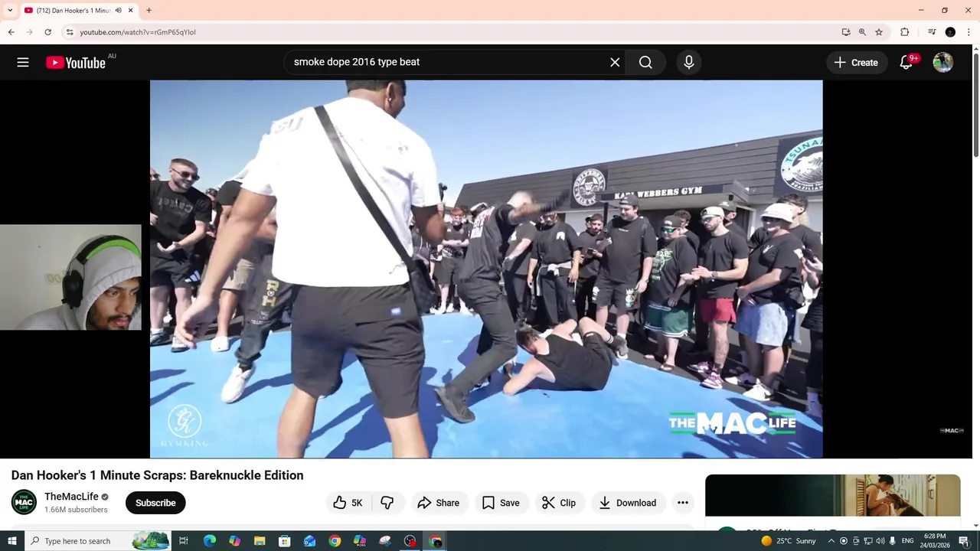
Task: Open TheMacLife channel avatar
Action: coord(24,502)
